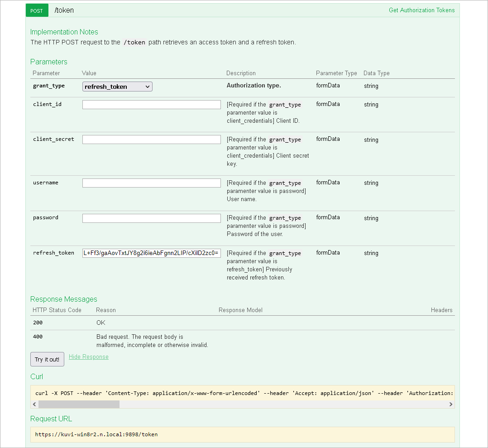
Task: Click the Implementation Notes heading
Action: point(64,32)
